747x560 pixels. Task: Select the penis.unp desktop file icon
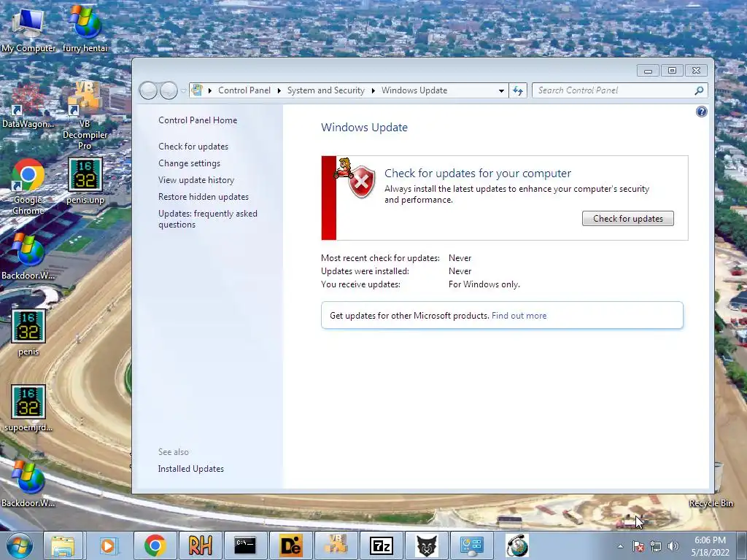(85, 181)
